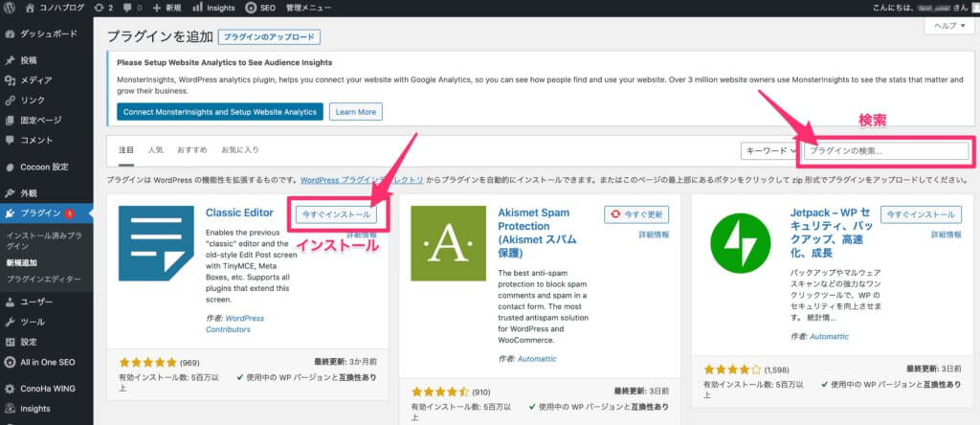
Task: Open the Jetpack plugin title link
Action: 830,233
